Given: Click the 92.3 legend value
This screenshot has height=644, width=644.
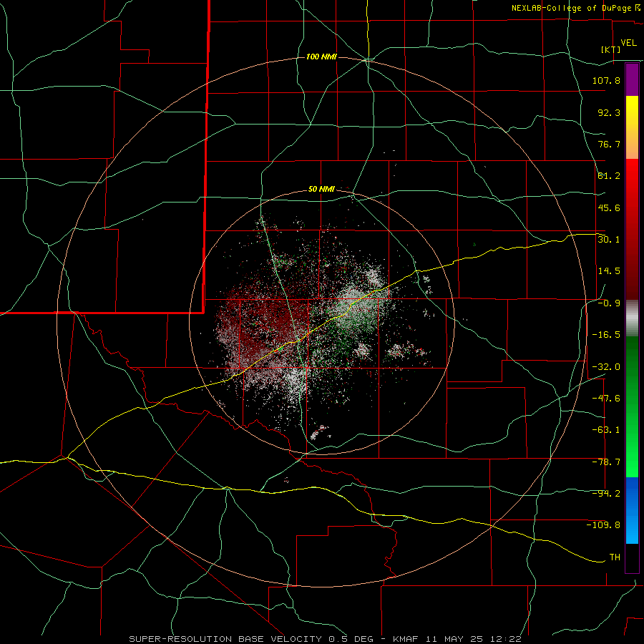Looking at the screenshot, I should [609, 112].
